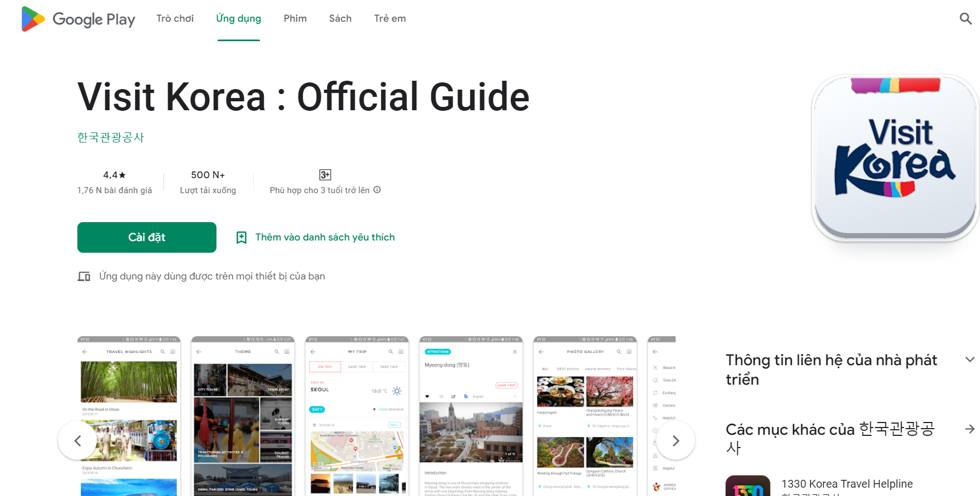
Task: Open the Sách tab
Action: [340, 19]
